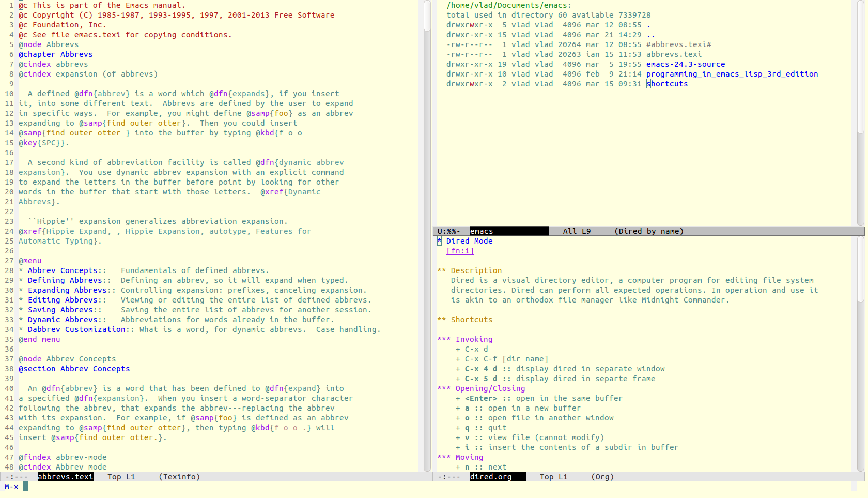This screenshot has height=498, width=868.
Task: Click 'q :: quit' list item
Action: point(481,428)
